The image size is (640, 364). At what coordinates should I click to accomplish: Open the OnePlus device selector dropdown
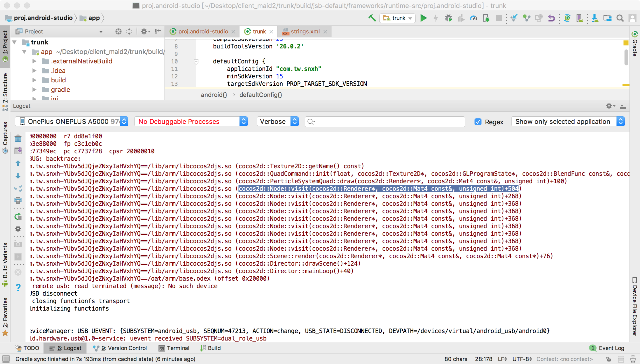tap(71, 122)
